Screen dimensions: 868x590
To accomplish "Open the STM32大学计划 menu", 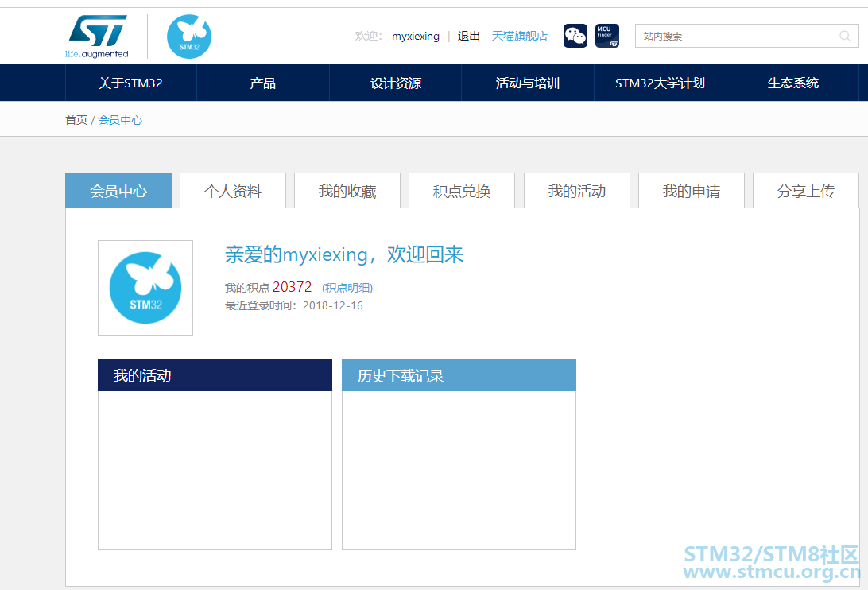I will (x=660, y=83).
